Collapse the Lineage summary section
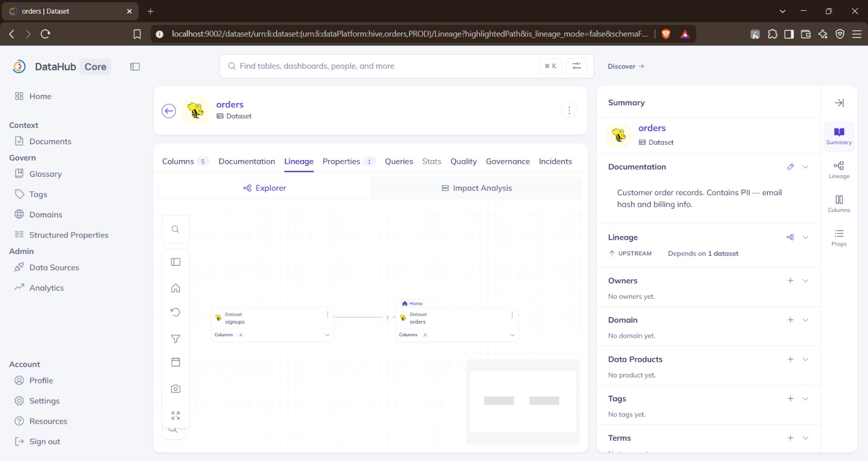 pos(806,238)
